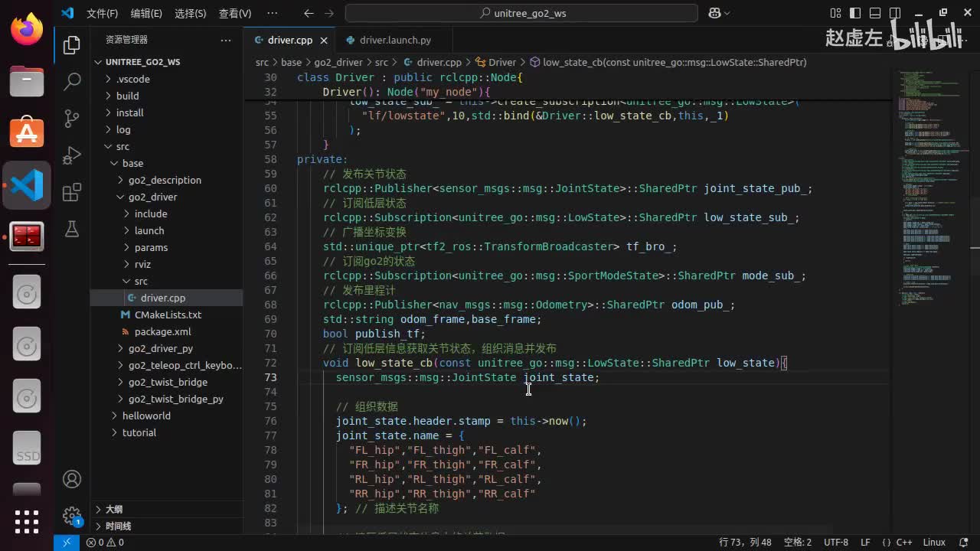Click the Linux configuration status item
The height and width of the screenshot is (551, 980).
pos(933,542)
